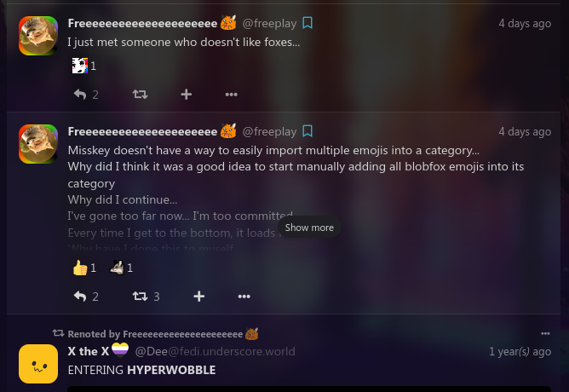The image size is (569, 392).
Task: Toggle the fox emoji reaction on Misskey post
Action: (121, 268)
